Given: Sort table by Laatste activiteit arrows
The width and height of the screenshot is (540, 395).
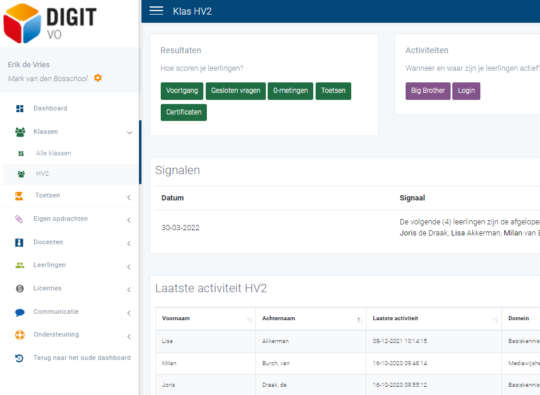Looking at the screenshot, I should click(496, 320).
